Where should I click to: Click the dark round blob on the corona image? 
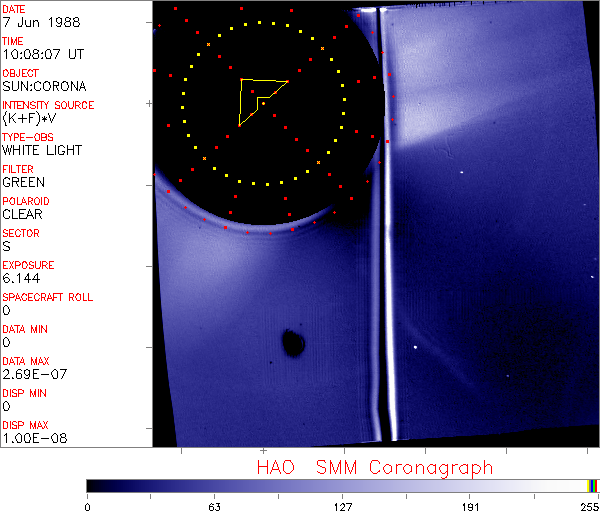(294, 344)
